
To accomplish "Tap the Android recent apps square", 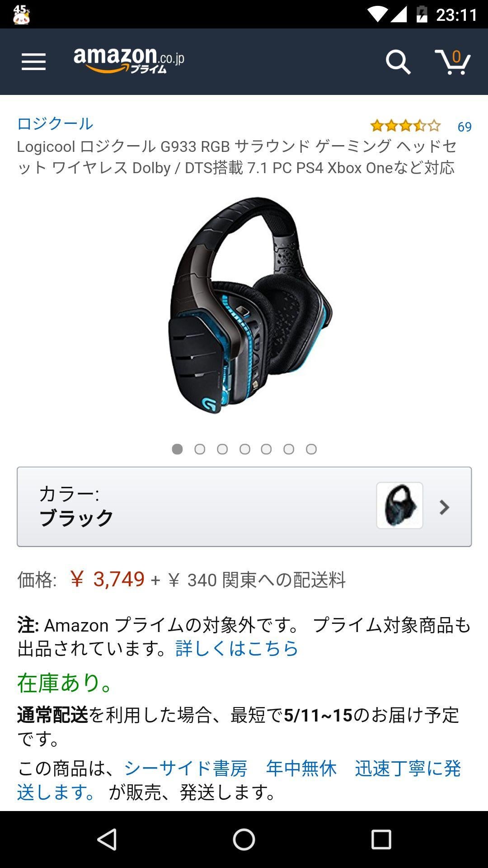I will point(381,840).
